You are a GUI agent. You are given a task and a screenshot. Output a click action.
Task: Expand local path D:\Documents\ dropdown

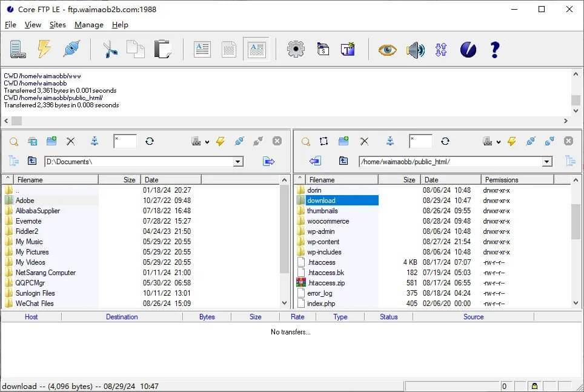coord(237,162)
